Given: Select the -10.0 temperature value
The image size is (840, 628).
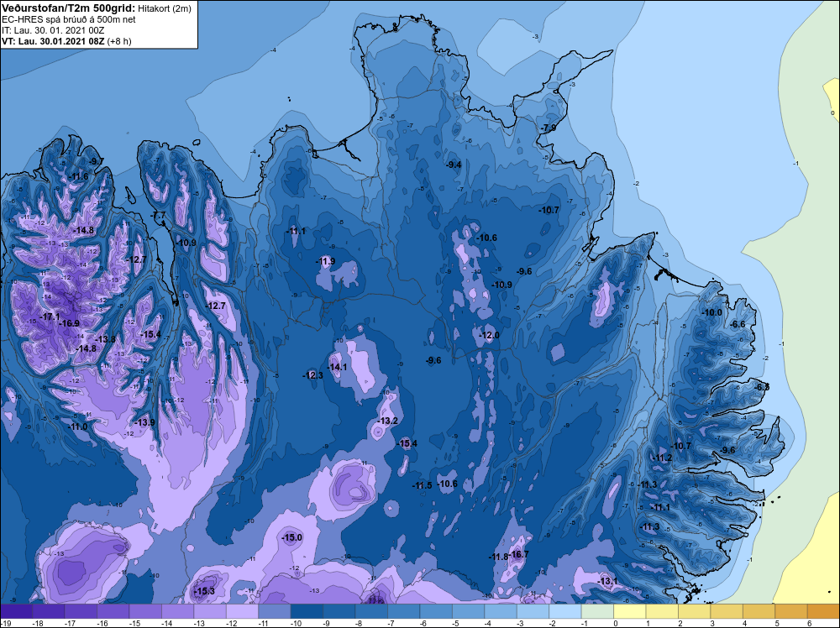Looking at the screenshot, I should click(x=712, y=312).
